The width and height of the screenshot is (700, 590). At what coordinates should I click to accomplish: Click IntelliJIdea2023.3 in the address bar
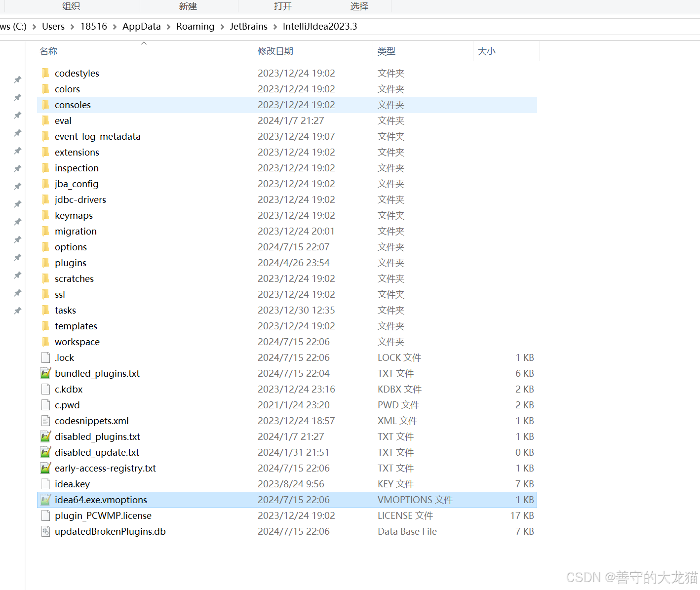pyautogui.click(x=320, y=27)
